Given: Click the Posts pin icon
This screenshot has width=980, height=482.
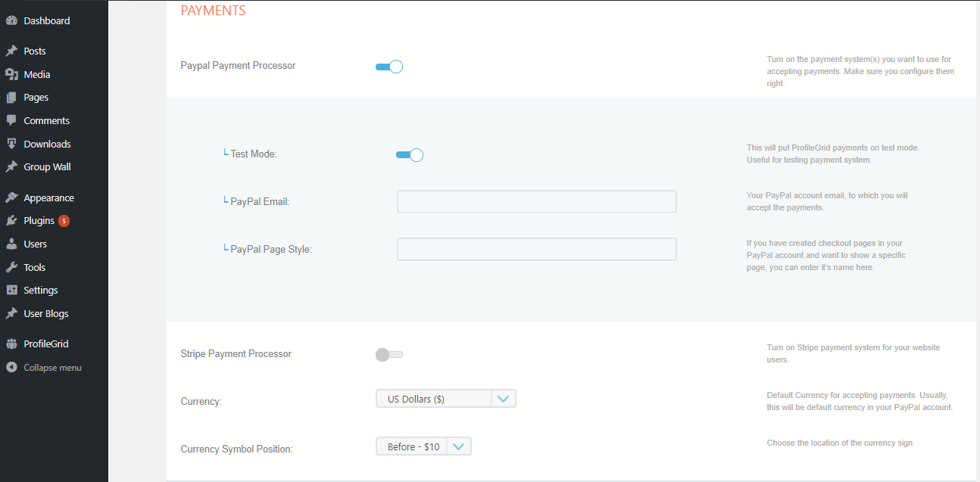Looking at the screenshot, I should tap(11, 51).
